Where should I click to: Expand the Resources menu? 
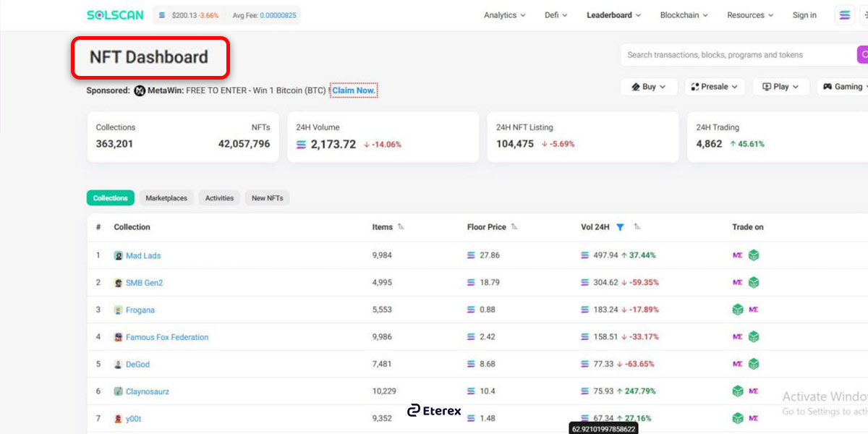pyautogui.click(x=750, y=15)
